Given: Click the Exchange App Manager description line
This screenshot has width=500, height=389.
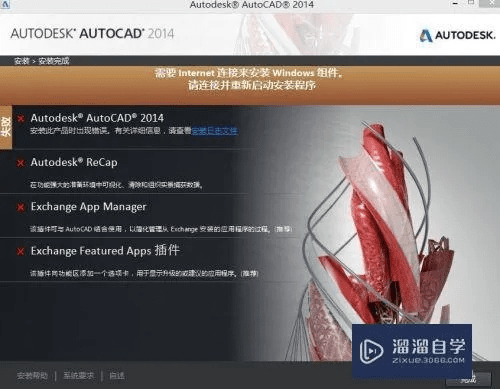Looking at the screenshot, I should [x=161, y=229].
